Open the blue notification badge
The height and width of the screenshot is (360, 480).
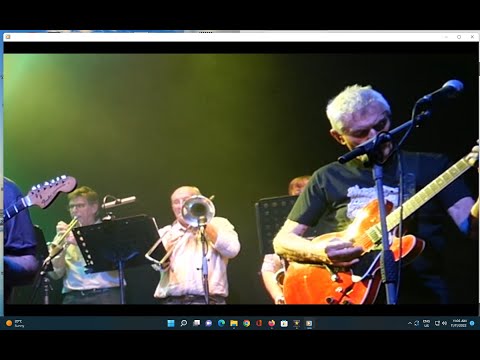(x=472, y=323)
